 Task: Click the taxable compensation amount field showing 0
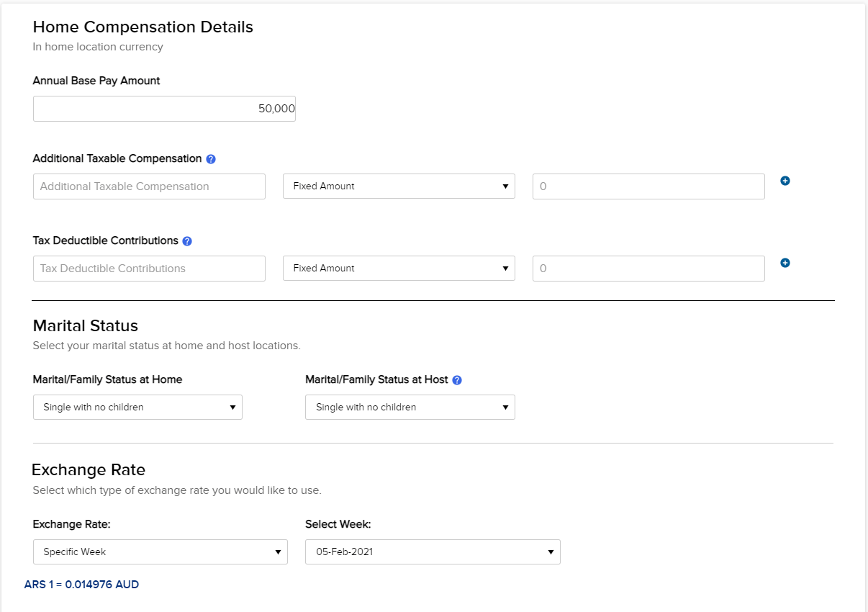coord(648,186)
